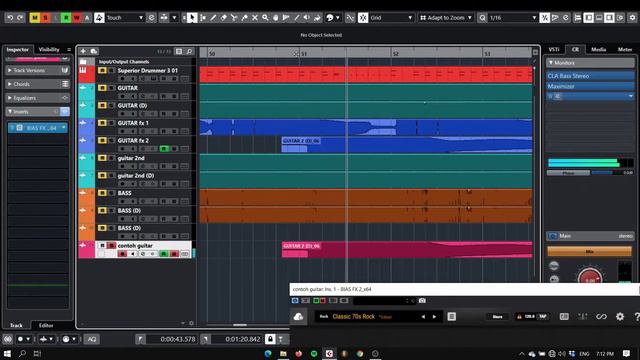
Task: Disable Read automation on GUITAR fx 2 track
Action: [x=164, y=149]
